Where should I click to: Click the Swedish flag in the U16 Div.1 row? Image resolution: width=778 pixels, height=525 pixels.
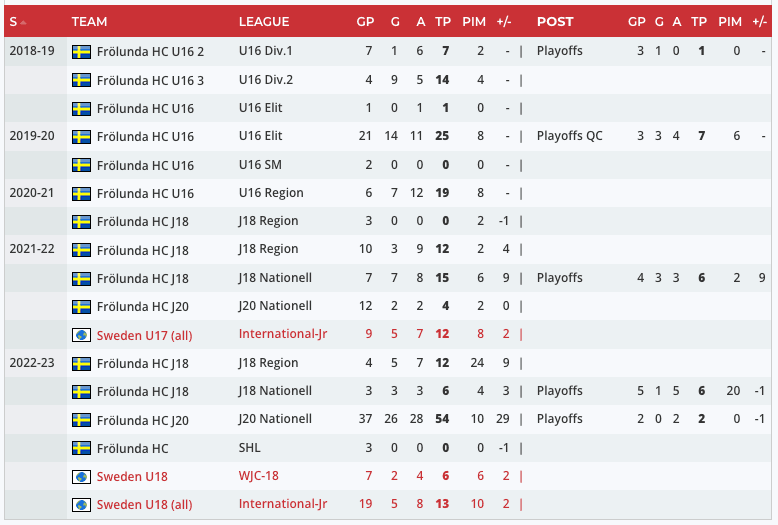click(x=81, y=51)
